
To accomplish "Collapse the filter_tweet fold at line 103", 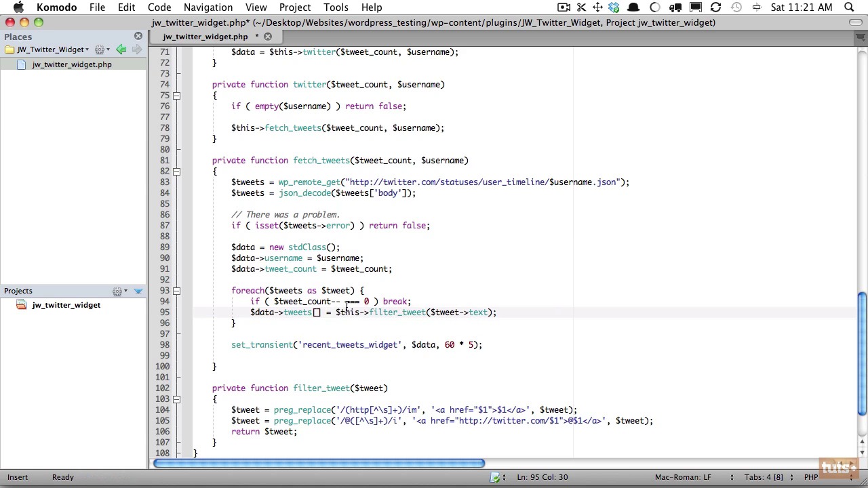I will [176, 399].
